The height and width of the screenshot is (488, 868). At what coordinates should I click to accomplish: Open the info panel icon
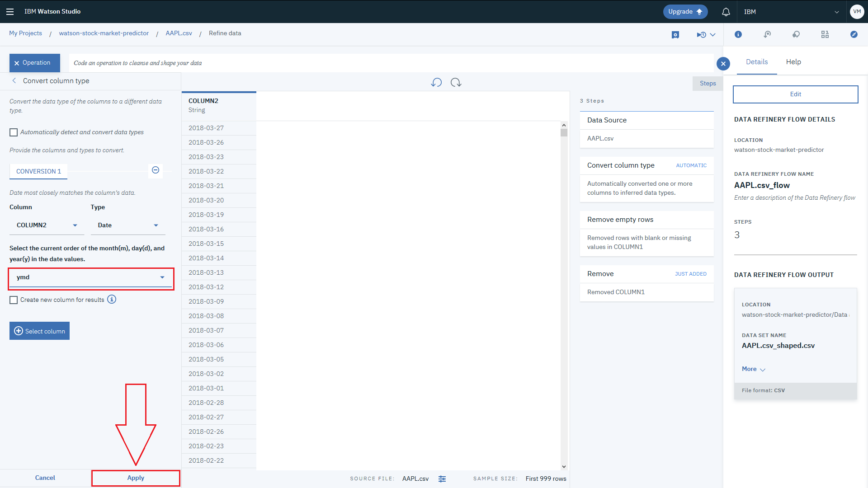(x=738, y=34)
